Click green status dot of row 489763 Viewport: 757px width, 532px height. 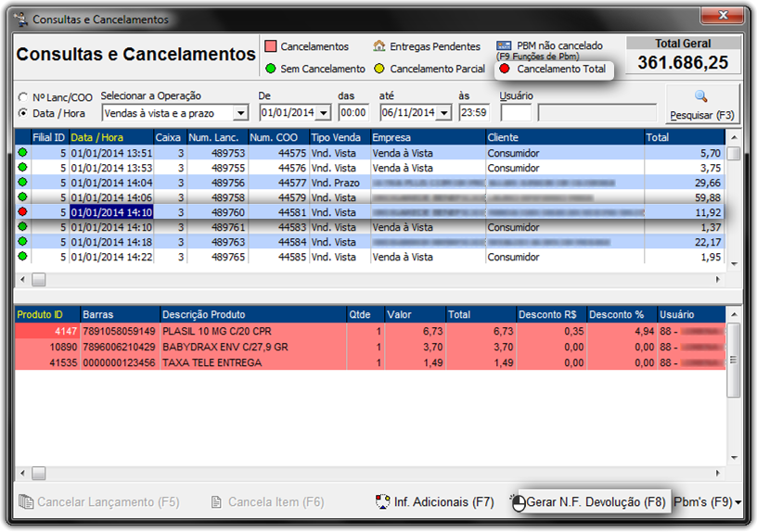[x=22, y=241]
